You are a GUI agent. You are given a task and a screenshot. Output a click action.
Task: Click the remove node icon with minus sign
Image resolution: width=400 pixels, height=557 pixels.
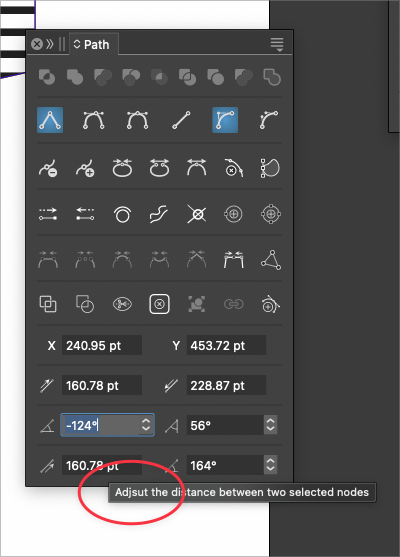(48, 168)
